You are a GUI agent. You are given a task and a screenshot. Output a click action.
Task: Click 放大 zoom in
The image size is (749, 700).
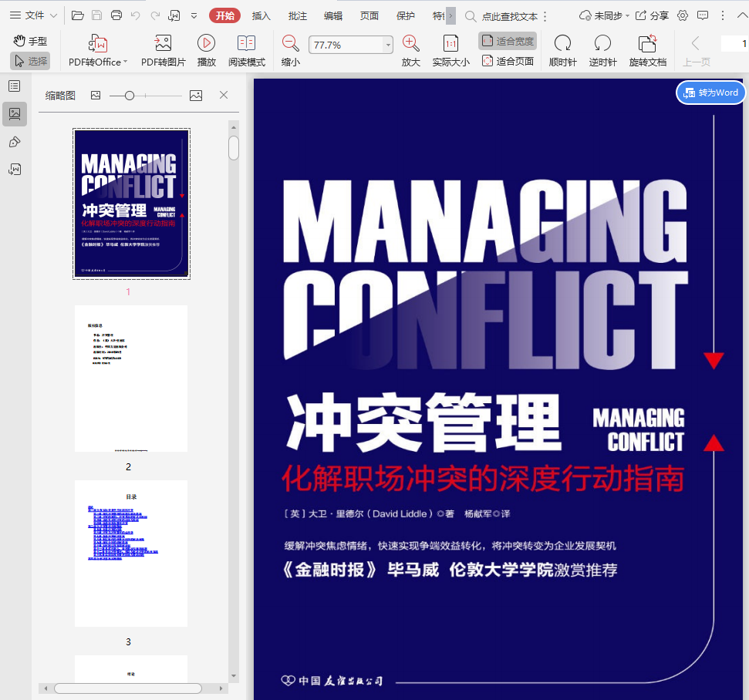(x=411, y=51)
